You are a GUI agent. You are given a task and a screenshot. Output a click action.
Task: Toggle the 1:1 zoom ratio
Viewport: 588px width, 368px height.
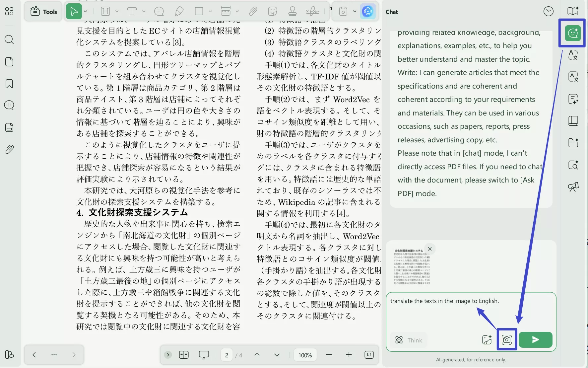pyautogui.click(x=368, y=354)
